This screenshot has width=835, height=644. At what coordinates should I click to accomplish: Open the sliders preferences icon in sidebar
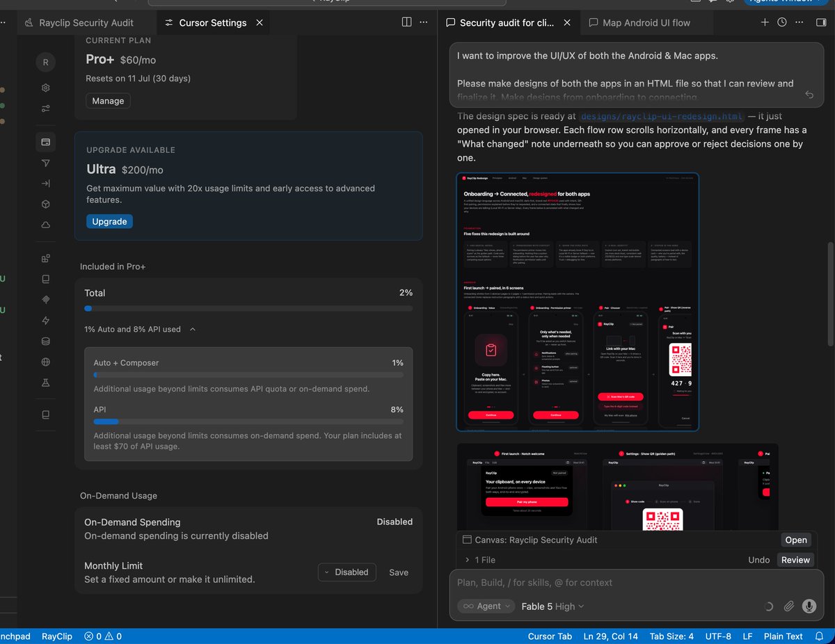pyautogui.click(x=46, y=108)
